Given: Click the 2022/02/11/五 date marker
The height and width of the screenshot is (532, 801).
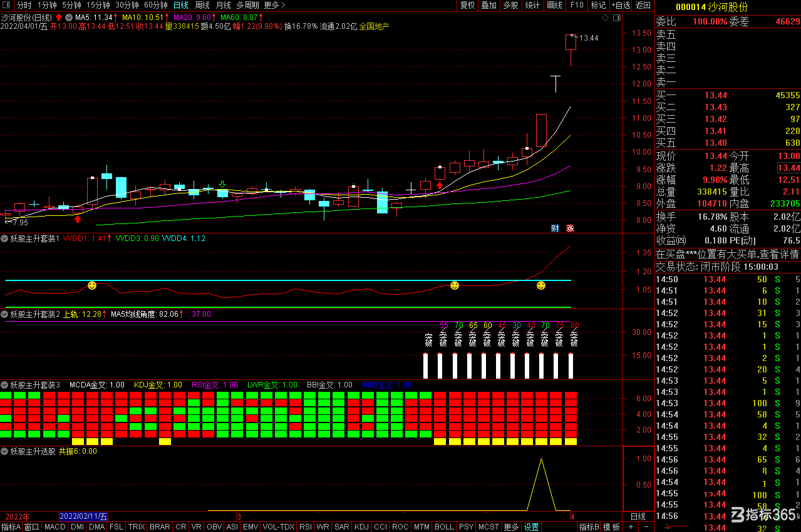Looking at the screenshot, I should click(83, 516).
